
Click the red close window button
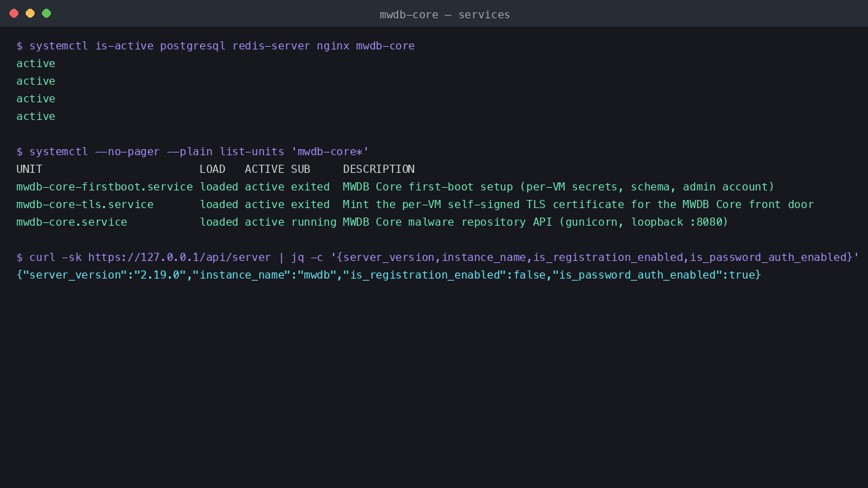pos(14,14)
